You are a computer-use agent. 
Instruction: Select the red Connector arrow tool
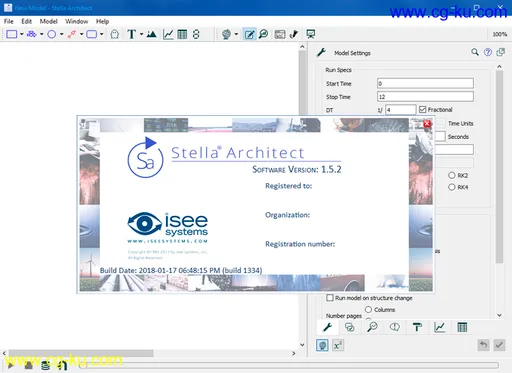point(72,34)
